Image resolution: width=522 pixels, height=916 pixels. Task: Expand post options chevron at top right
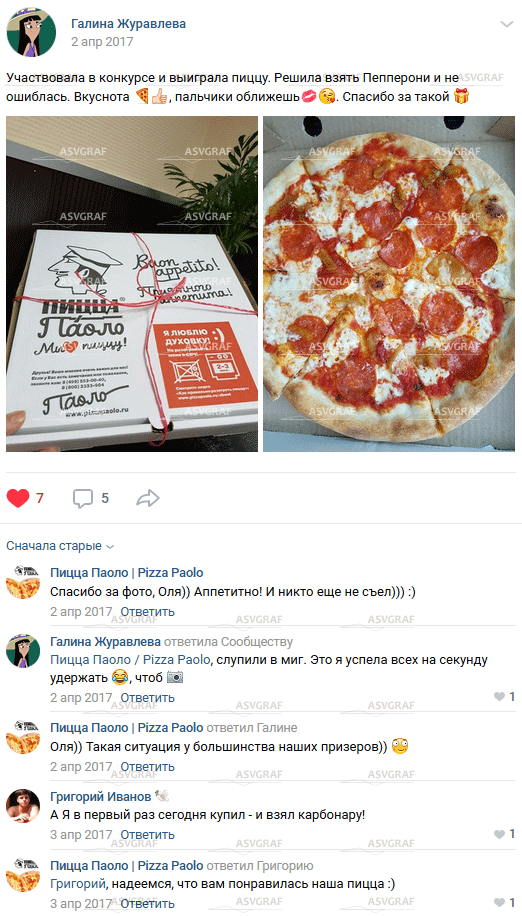coord(507,24)
